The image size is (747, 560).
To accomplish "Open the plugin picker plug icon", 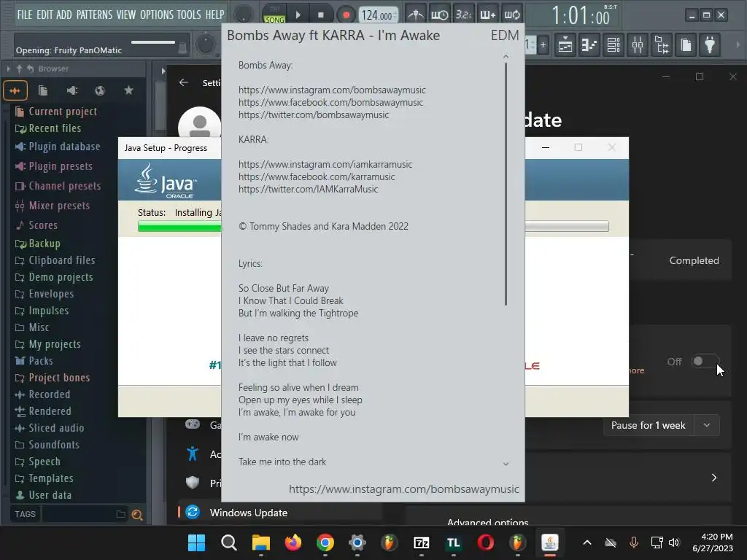I will tap(710, 45).
